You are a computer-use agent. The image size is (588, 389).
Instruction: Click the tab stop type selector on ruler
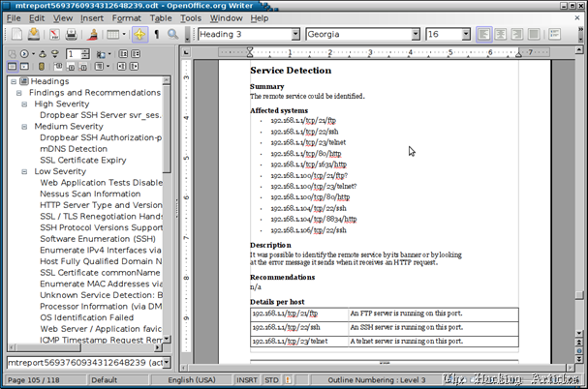(x=186, y=52)
